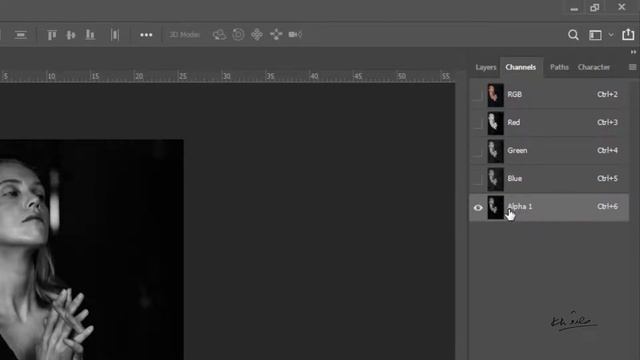This screenshot has width=640, height=360.
Task: Click the Align bottom edges icon
Action: point(90,35)
